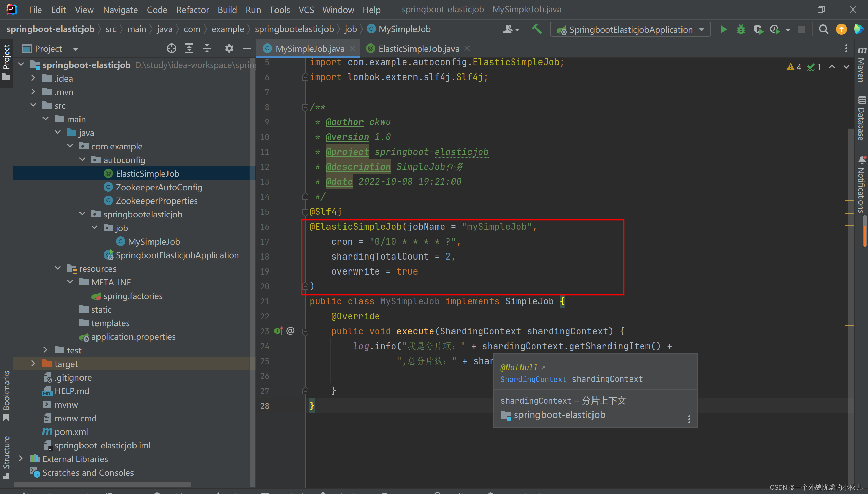Open the multicolor plugin icon in toolbar
This screenshot has width=868, height=494.
pyautogui.click(x=858, y=30)
